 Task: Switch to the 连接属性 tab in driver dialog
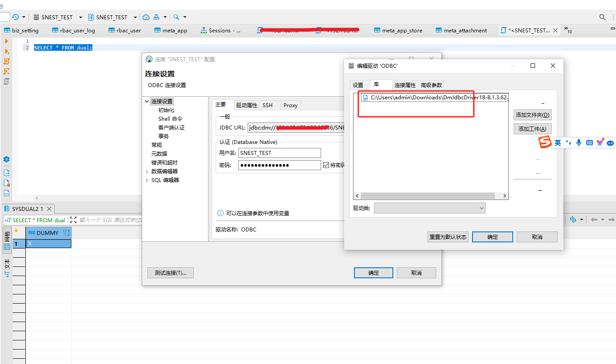[405, 85]
